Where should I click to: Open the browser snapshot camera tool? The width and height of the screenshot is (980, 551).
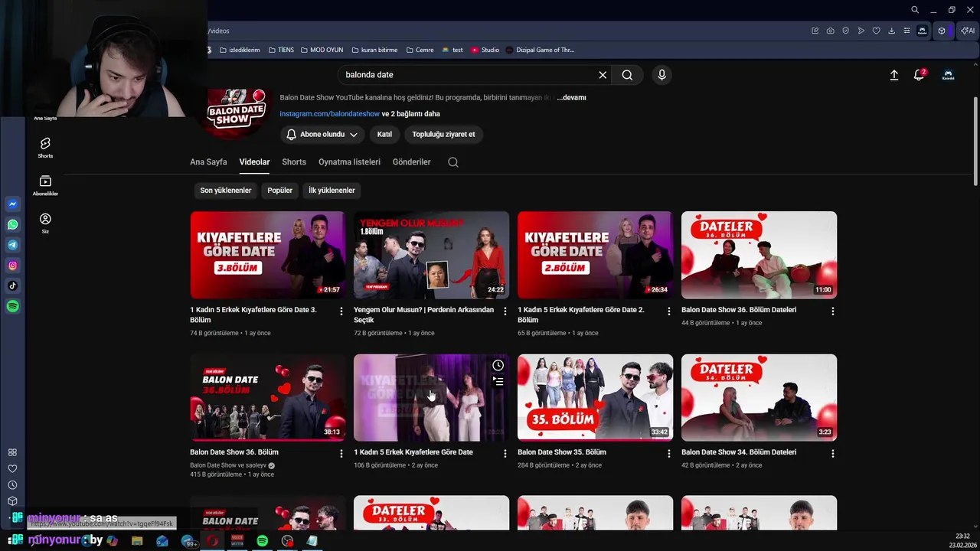(830, 31)
